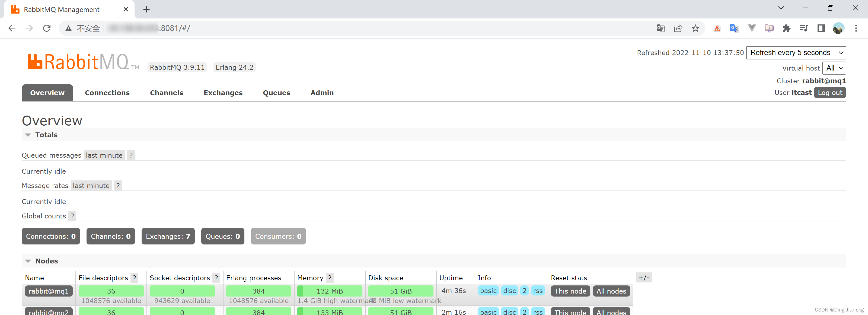
Task: Open help for File descriptors column
Action: point(135,278)
